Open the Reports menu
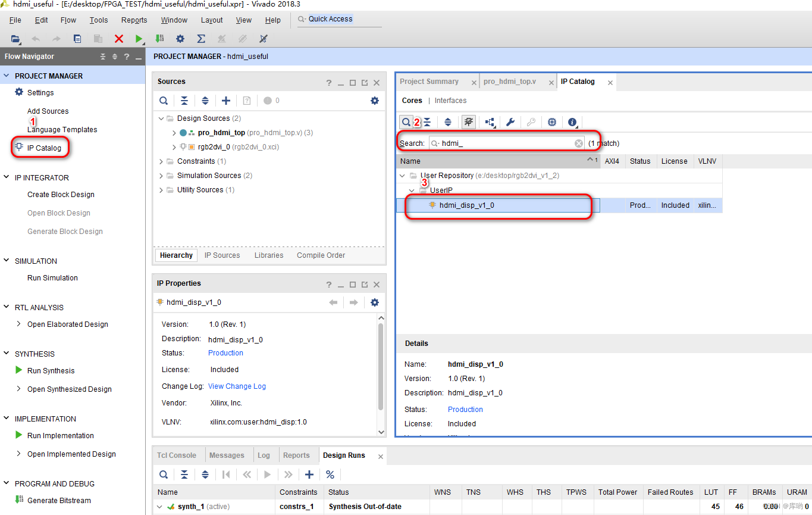 pyautogui.click(x=134, y=20)
